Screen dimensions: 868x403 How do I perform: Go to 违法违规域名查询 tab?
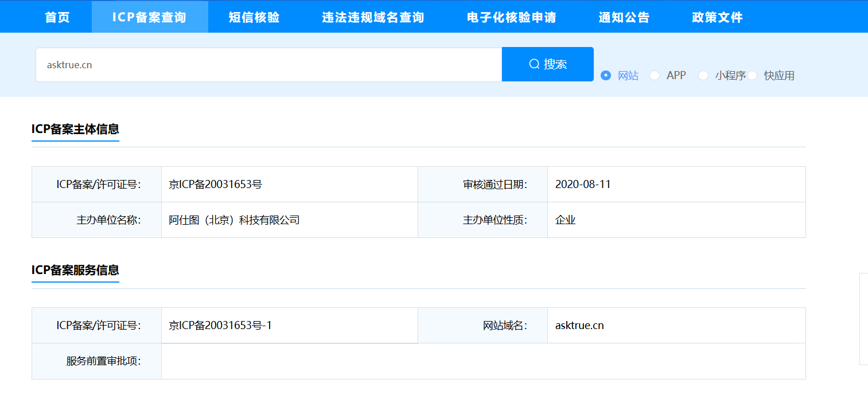point(373,17)
